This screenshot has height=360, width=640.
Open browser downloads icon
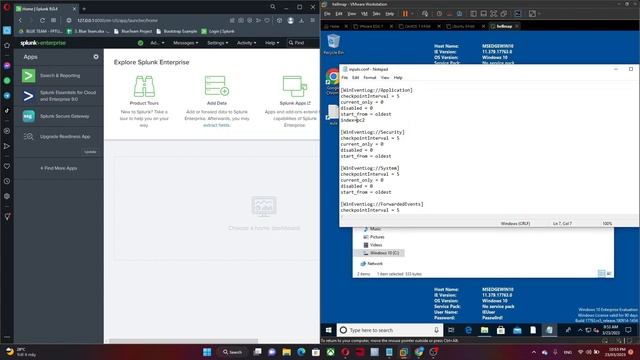[x=302, y=20]
